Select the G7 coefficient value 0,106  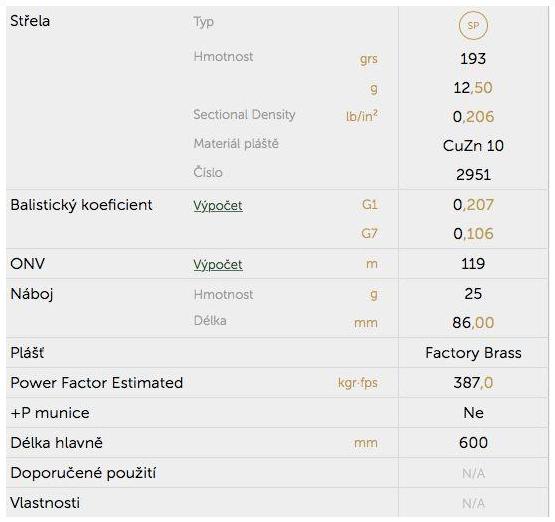pyautogui.click(x=473, y=234)
